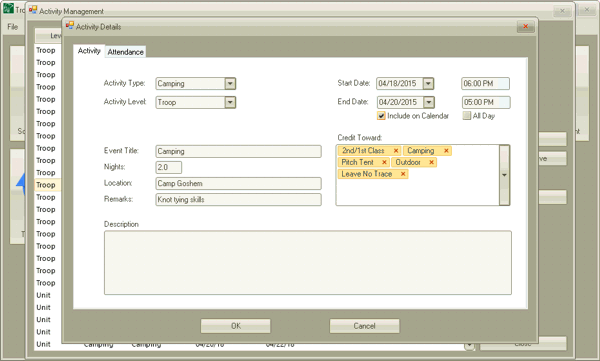
Task: Remove the Camping credit tag
Action: point(446,151)
